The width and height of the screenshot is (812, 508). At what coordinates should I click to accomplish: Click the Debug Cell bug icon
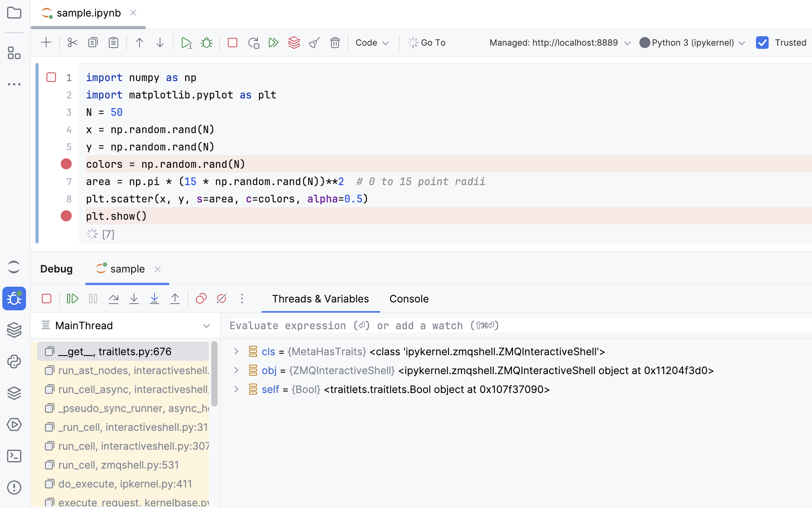[x=207, y=43]
